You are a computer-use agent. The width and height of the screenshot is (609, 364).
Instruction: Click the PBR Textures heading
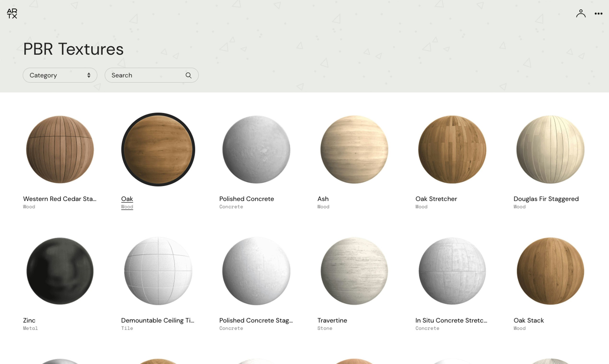click(73, 49)
